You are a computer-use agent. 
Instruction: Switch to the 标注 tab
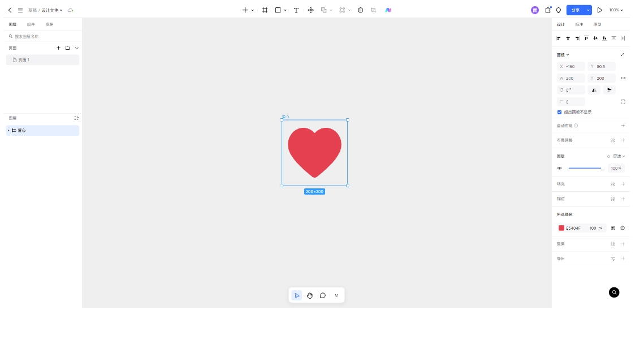coord(579,24)
